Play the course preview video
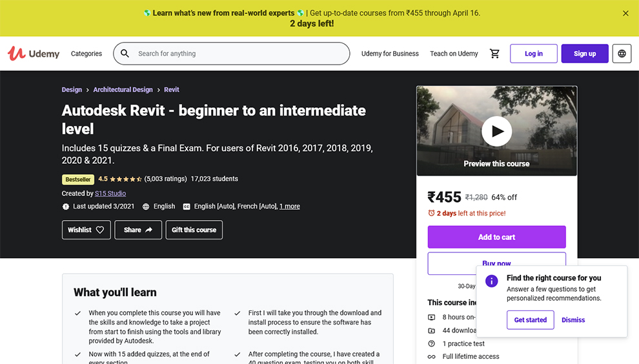Image resolution: width=639 pixels, height=364 pixels. click(496, 131)
